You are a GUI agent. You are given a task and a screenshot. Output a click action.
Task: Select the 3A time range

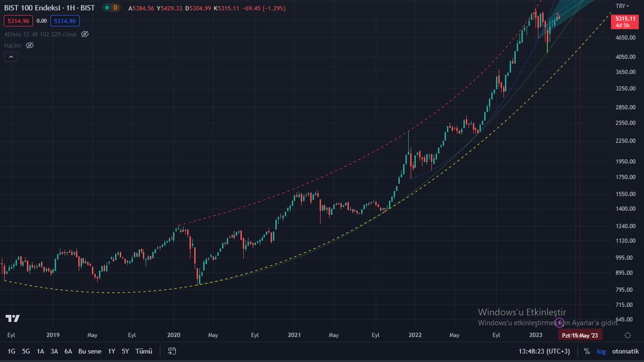pyautogui.click(x=54, y=351)
